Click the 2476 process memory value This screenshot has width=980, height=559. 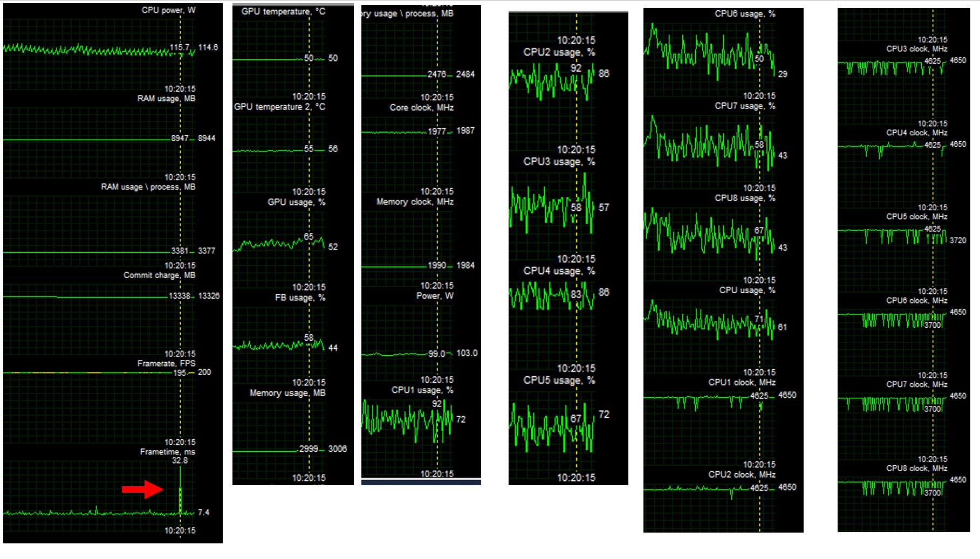click(x=437, y=74)
